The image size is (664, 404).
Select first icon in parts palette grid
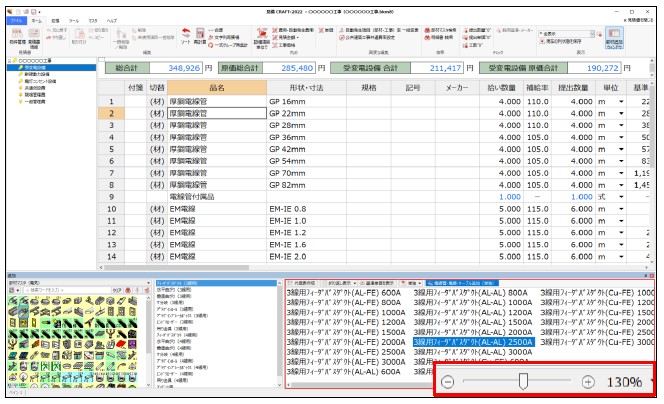[13, 302]
